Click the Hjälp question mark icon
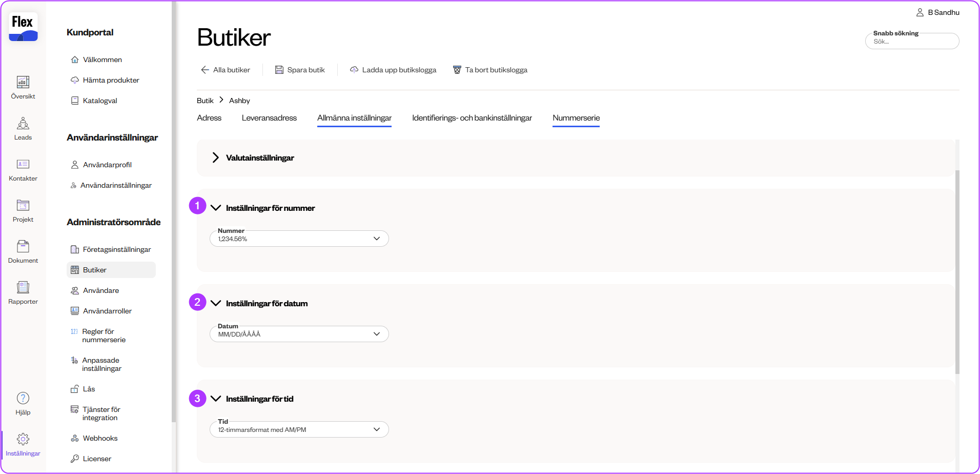 pos(23,399)
